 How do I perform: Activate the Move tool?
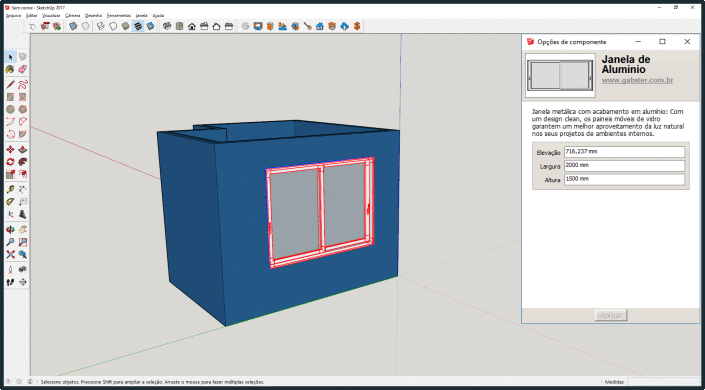(x=10, y=149)
